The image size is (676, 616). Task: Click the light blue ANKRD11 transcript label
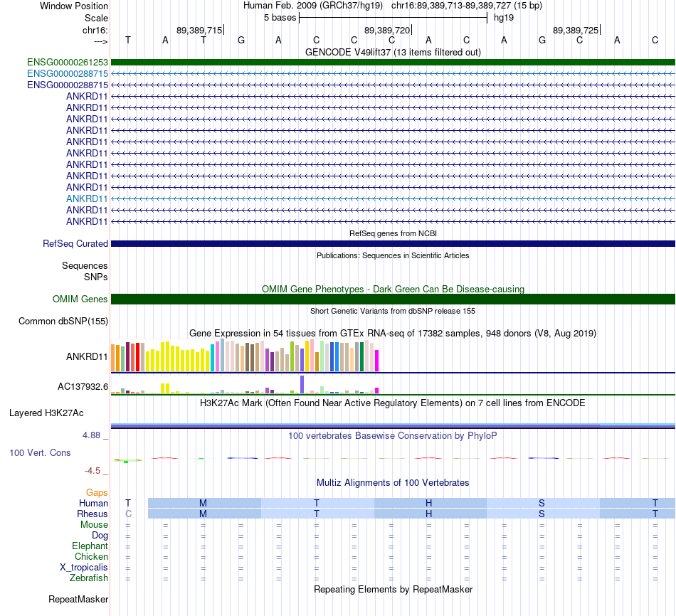pyautogui.click(x=87, y=198)
